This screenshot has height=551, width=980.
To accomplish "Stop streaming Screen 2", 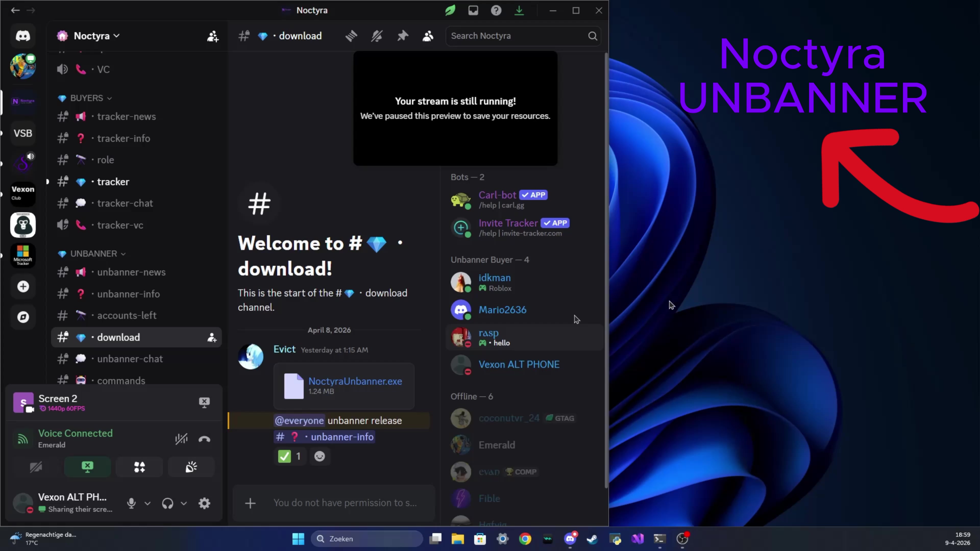I will (x=204, y=402).
